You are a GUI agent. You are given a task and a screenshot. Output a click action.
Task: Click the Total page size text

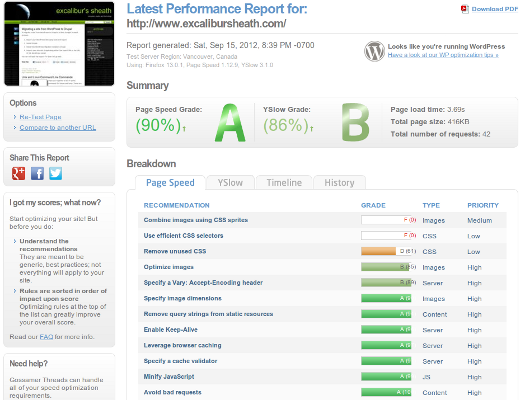(x=430, y=122)
